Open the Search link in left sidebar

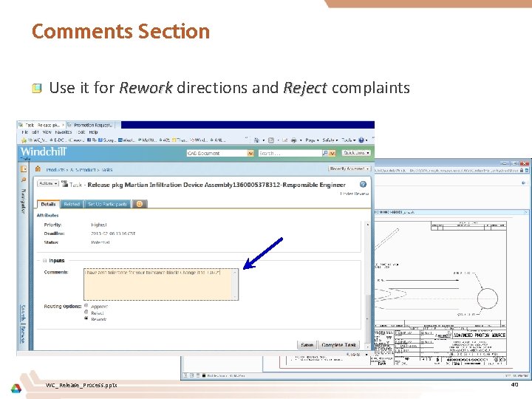coord(23,313)
